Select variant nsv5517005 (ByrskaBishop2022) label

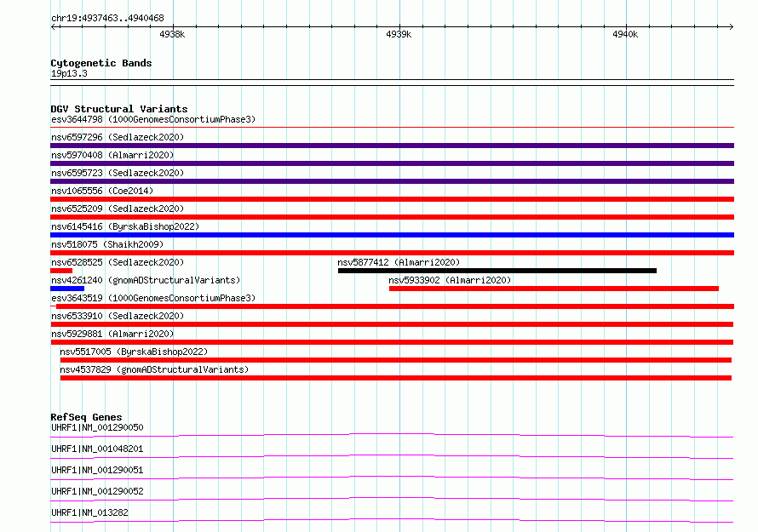(x=134, y=352)
